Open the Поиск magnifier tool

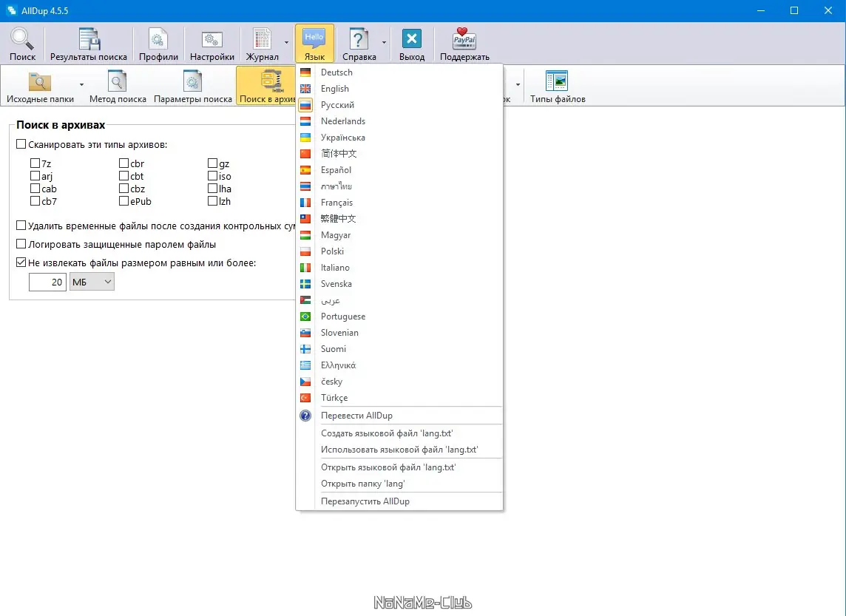pyautogui.click(x=23, y=39)
